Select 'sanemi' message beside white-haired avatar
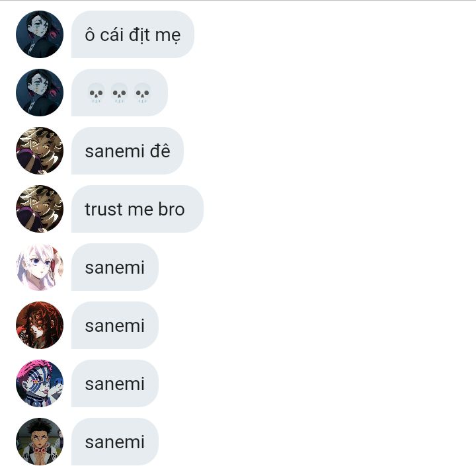 [x=115, y=267]
